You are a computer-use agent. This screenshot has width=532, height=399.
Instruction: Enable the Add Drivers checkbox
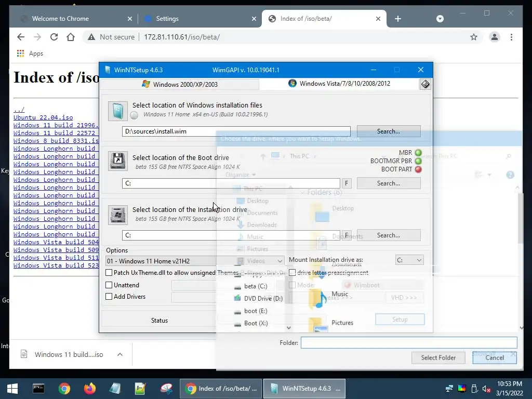click(x=109, y=296)
